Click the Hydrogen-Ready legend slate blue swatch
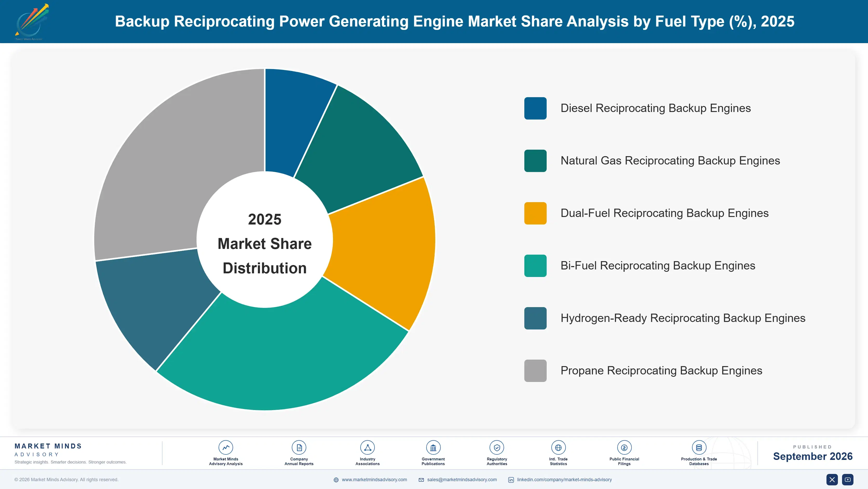Screen dimensions: 868x489 535,318
